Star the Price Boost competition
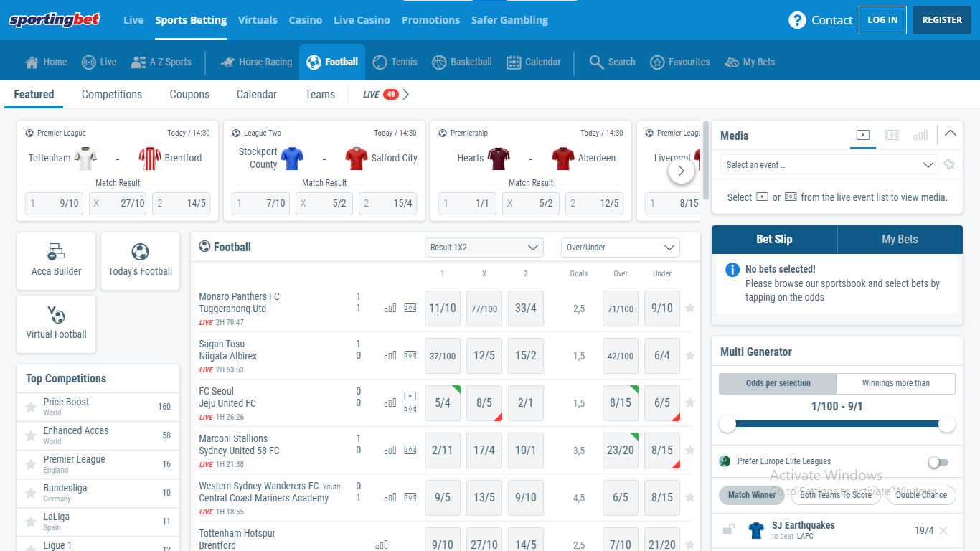 click(x=31, y=407)
